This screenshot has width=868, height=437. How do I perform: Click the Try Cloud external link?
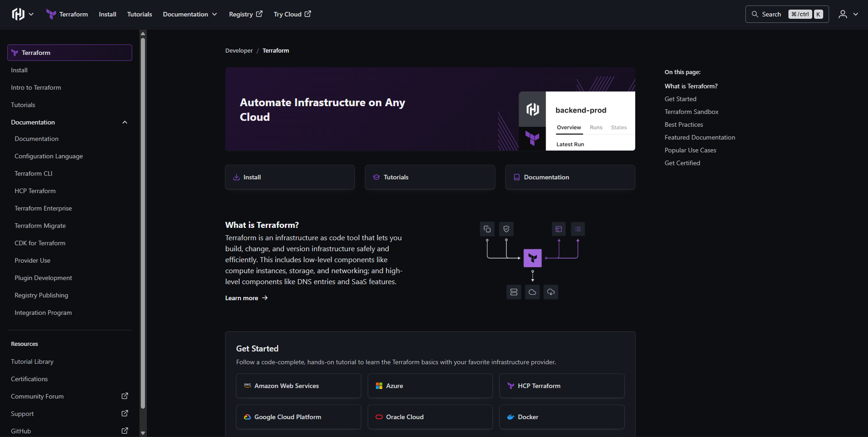[x=292, y=14]
